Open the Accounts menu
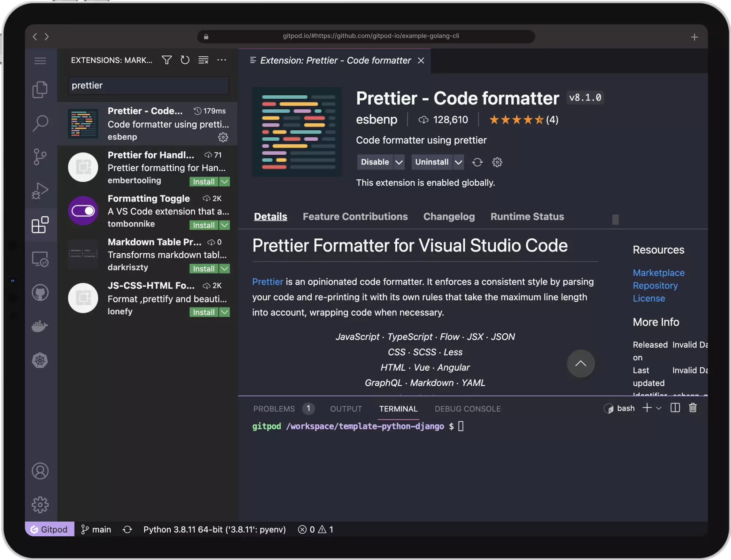The height and width of the screenshot is (560, 731). coord(40,471)
